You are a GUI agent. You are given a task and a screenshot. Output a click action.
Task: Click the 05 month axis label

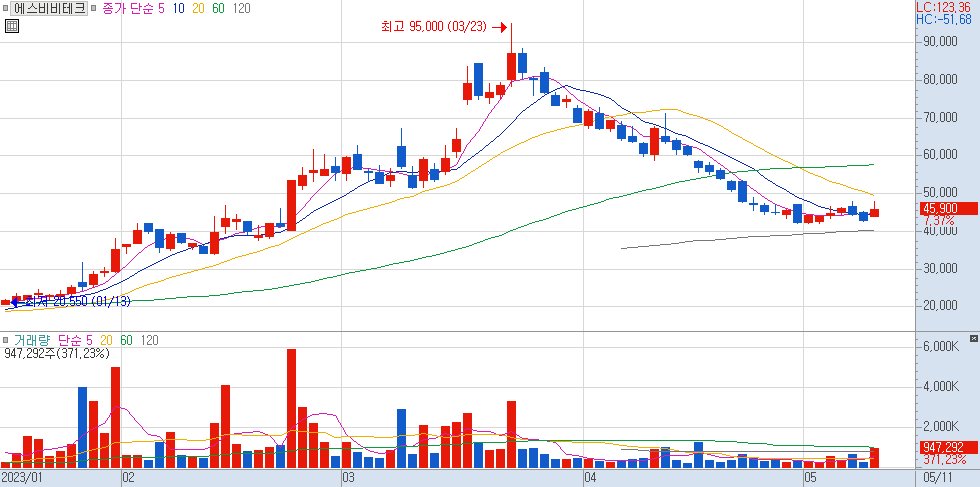click(811, 479)
